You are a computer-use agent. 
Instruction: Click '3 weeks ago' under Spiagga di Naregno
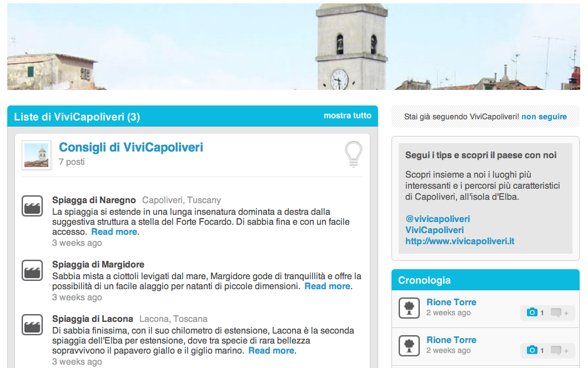click(77, 243)
